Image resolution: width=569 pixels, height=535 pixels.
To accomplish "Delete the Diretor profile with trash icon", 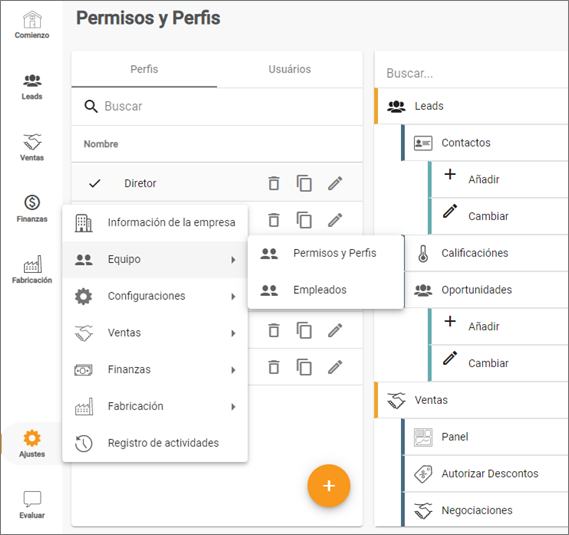I will click(274, 183).
